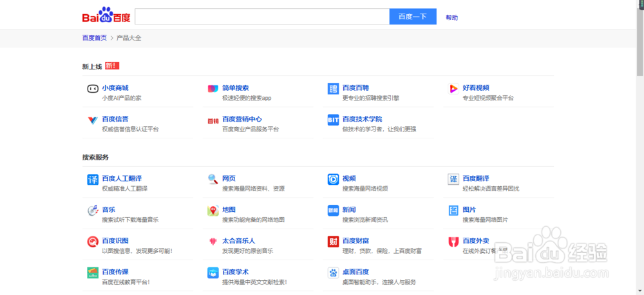Click the description 专业短视频聚合平台
644x295 pixels.
(488, 98)
